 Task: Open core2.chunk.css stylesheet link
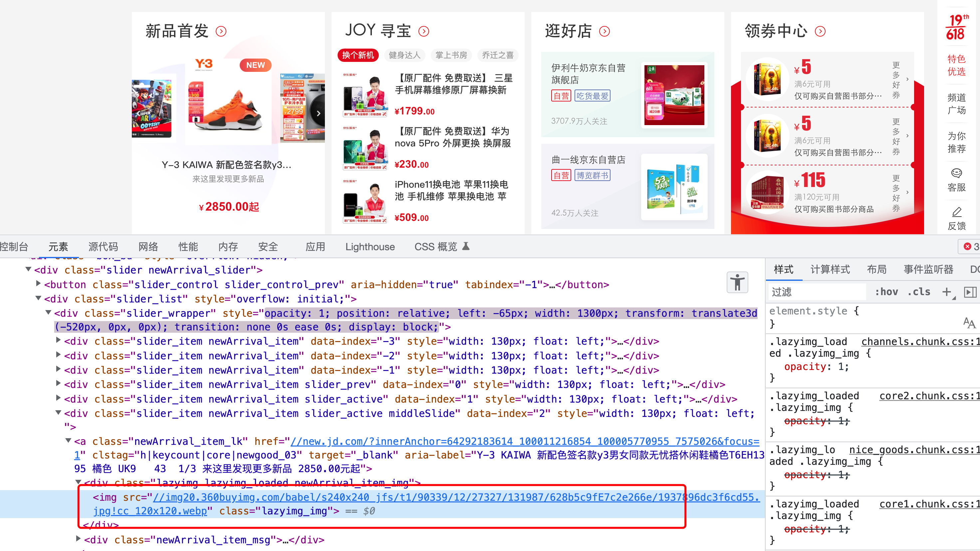pos(929,396)
